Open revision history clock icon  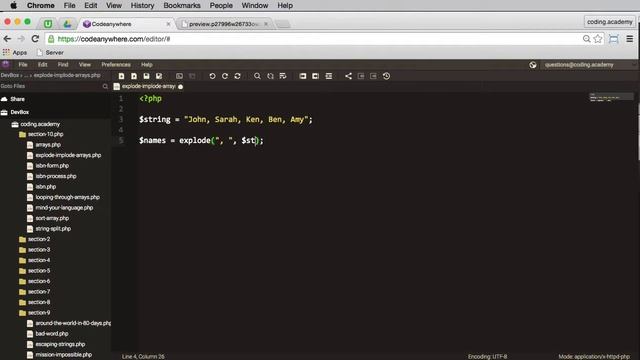point(386,76)
